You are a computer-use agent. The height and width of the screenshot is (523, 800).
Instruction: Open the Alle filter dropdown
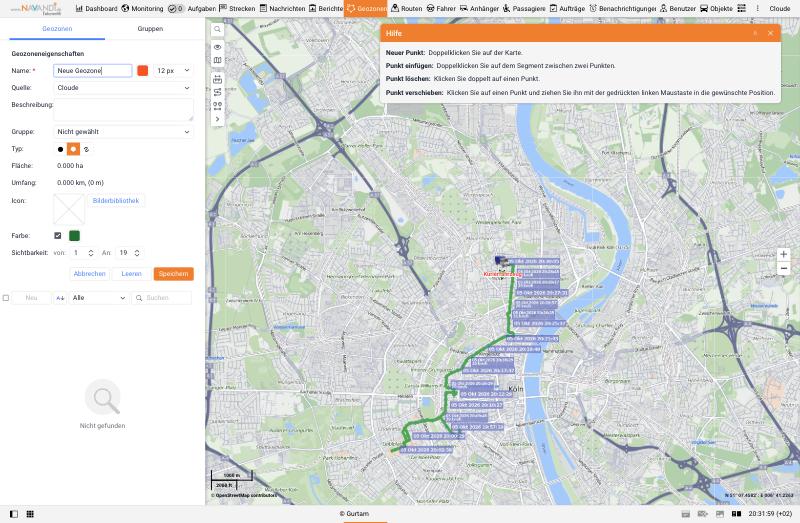click(98, 298)
